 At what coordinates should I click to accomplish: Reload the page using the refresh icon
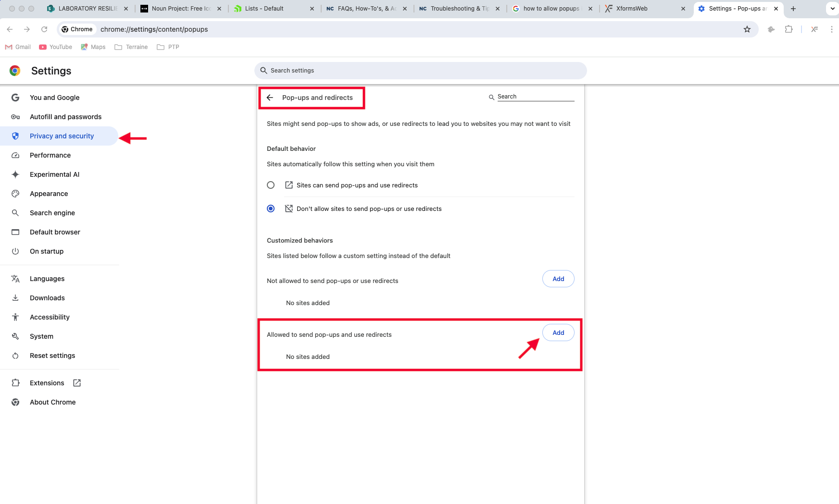coord(44,29)
